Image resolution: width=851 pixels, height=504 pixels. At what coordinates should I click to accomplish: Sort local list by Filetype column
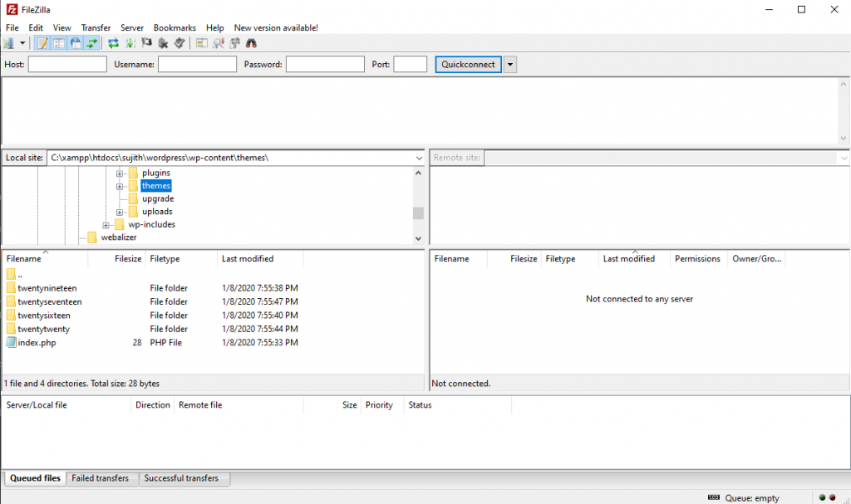coord(181,259)
